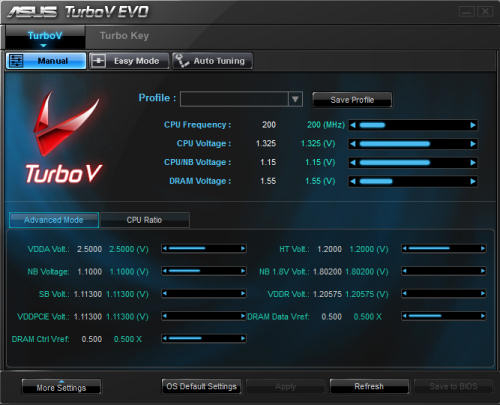
Task: Click the DRAM Voltage 1.55 (V) value
Action: click(x=320, y=181)
